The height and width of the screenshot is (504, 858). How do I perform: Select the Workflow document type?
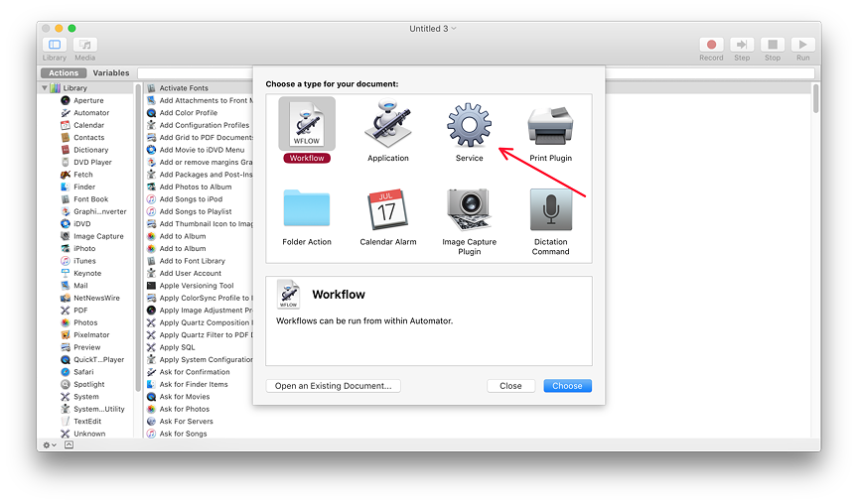point(307,130)
